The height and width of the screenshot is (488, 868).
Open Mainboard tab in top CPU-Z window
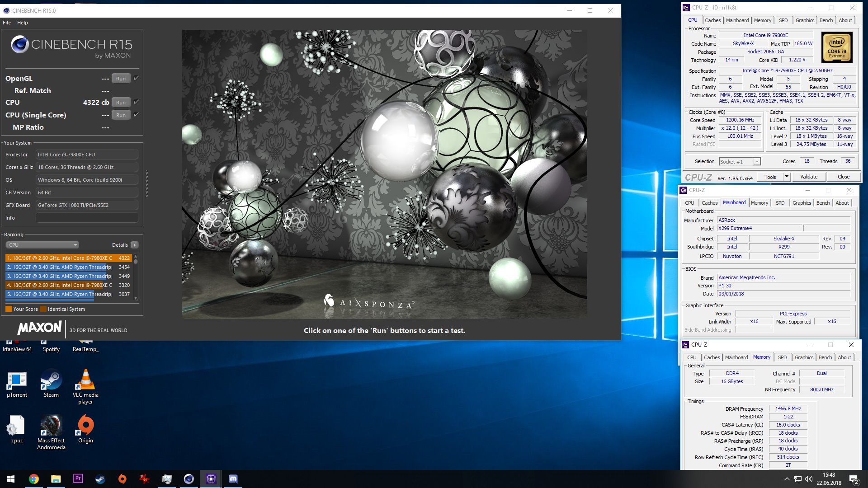point(737,20)
